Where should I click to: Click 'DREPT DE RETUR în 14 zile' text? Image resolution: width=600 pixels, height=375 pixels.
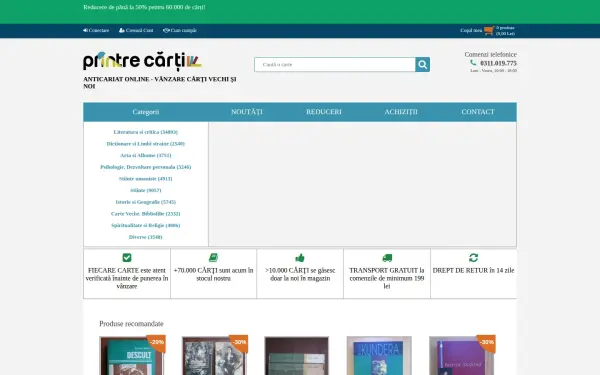(x=473, y=270)
